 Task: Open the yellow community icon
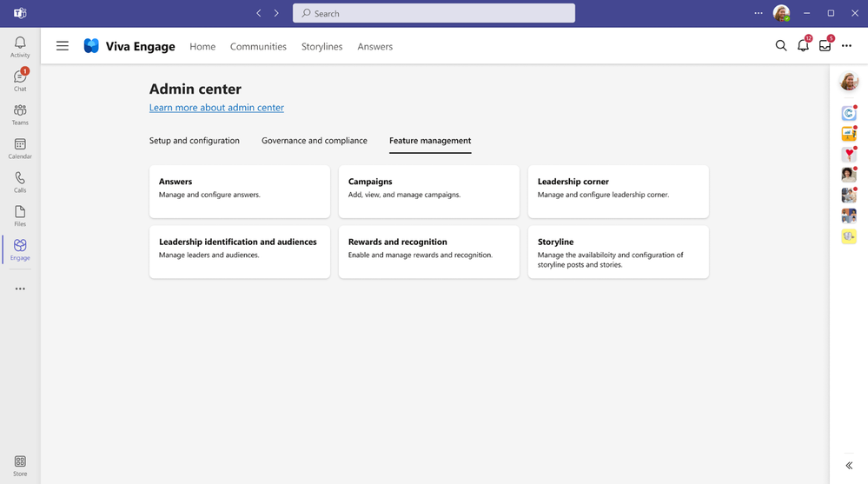849,236
